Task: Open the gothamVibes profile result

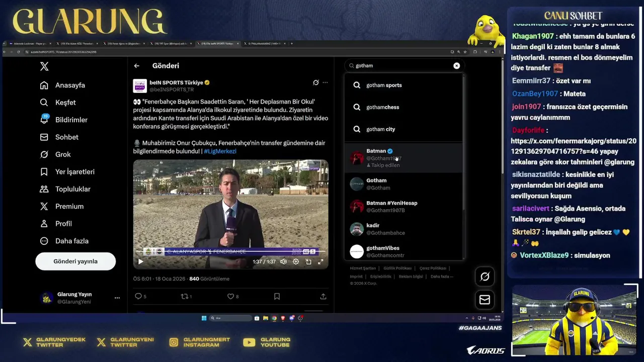Action: [x=403, y=251]
